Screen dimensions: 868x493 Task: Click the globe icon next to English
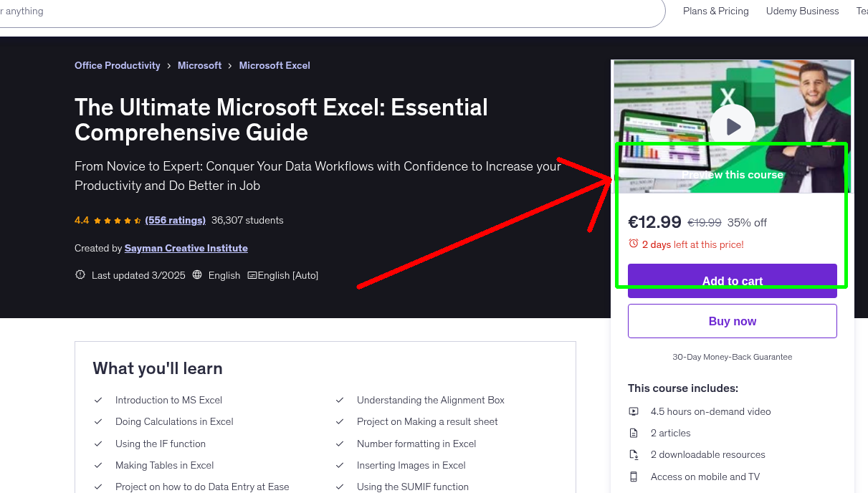pyautogui.click(x=196, y=274)
